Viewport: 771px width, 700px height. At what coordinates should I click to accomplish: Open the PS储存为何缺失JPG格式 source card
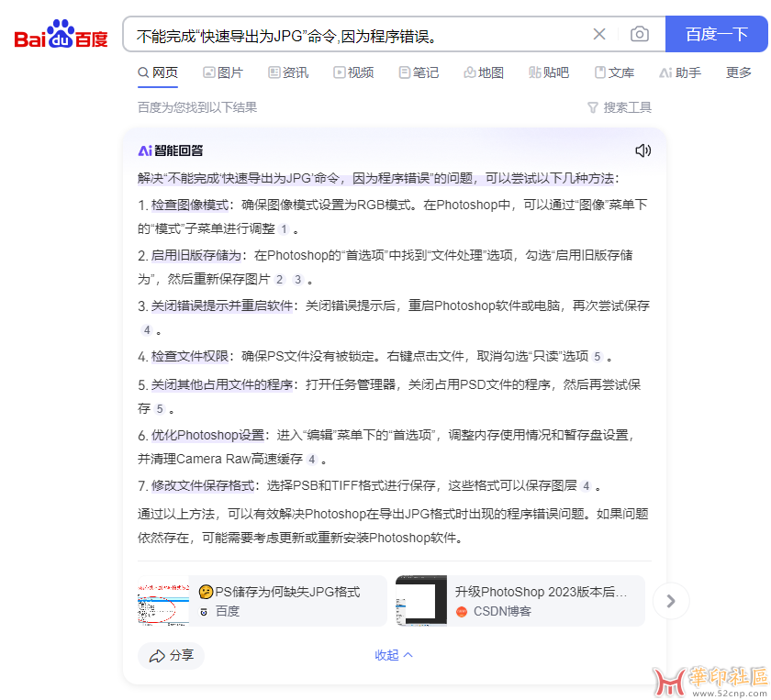[263, 601]
